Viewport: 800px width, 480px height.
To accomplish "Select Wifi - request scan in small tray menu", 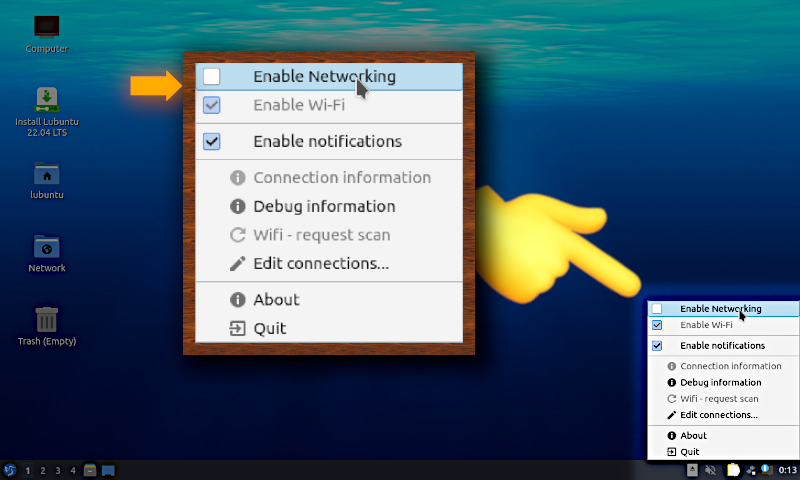I will [x=723, y=398].
